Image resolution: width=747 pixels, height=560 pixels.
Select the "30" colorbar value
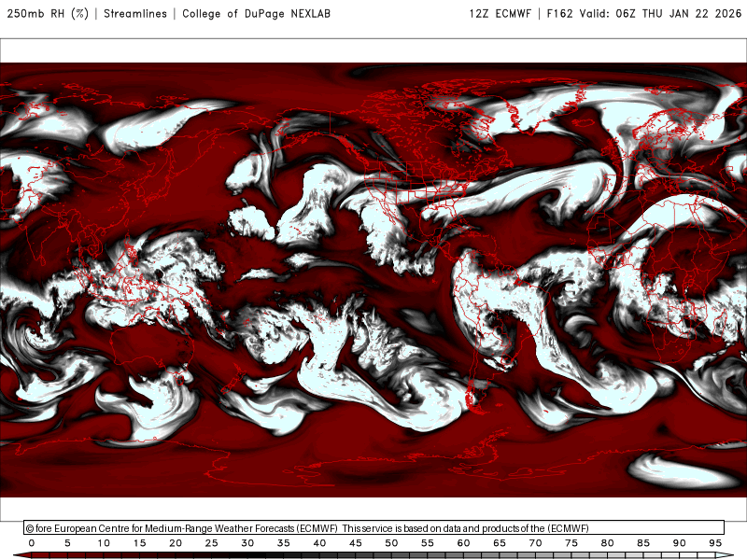pos(247,543)
